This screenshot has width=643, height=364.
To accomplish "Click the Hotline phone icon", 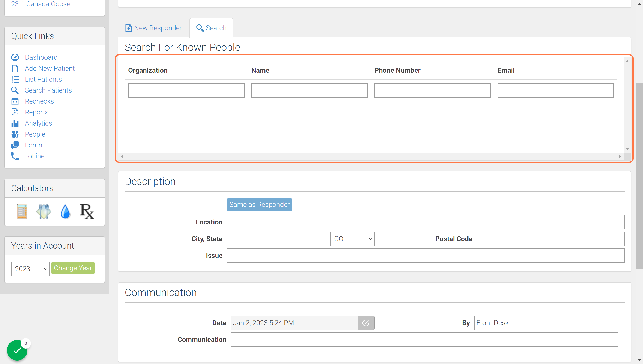I will (x=15, y=156).
